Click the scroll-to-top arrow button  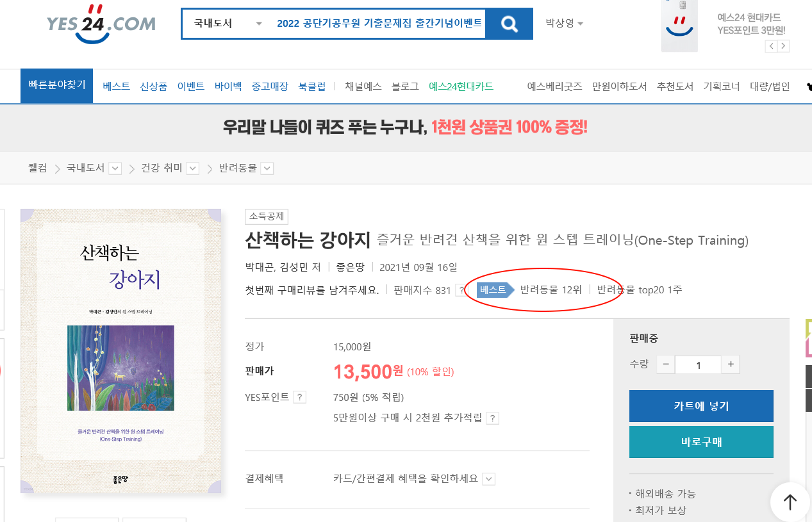pos(790,502)
